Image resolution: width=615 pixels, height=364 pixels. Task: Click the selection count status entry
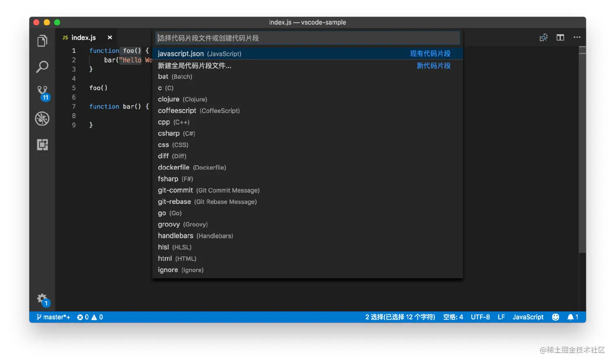coord(400,317)
